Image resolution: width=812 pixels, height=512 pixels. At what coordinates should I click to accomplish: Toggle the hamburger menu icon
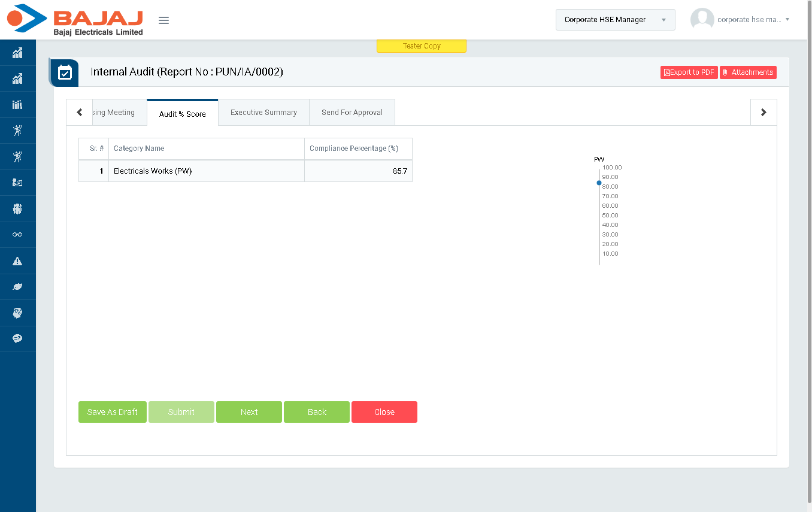coord(163,20)
